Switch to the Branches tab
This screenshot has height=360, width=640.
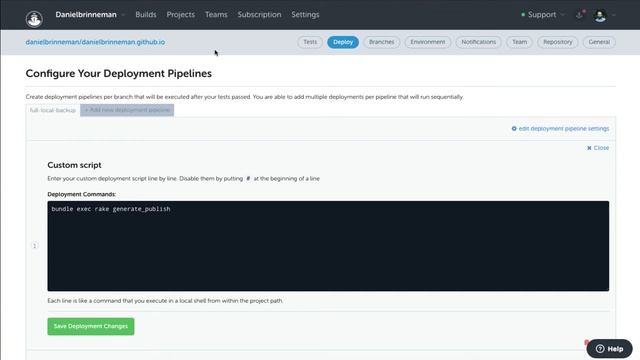tap(382, 42)
